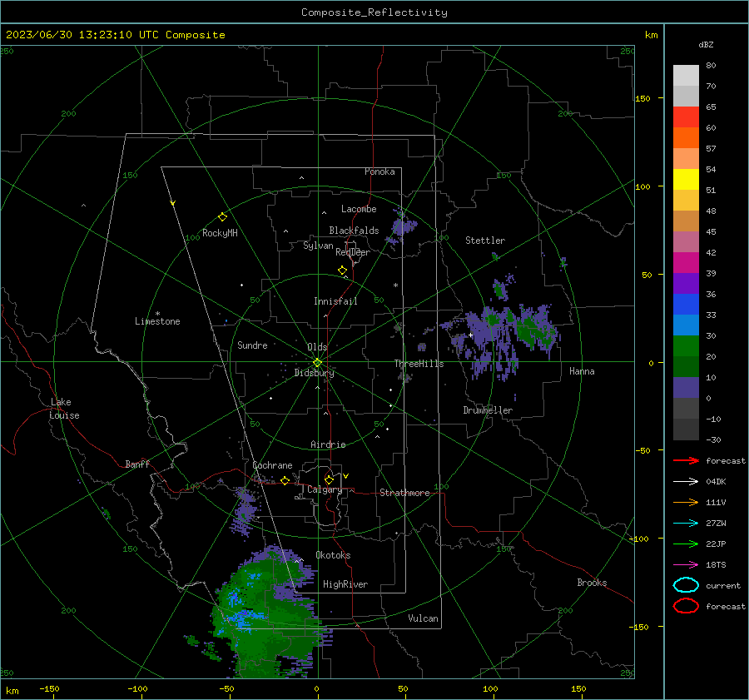
Task: Click the cyan current ellipse in the legend
Action: (x=686, y=585)
